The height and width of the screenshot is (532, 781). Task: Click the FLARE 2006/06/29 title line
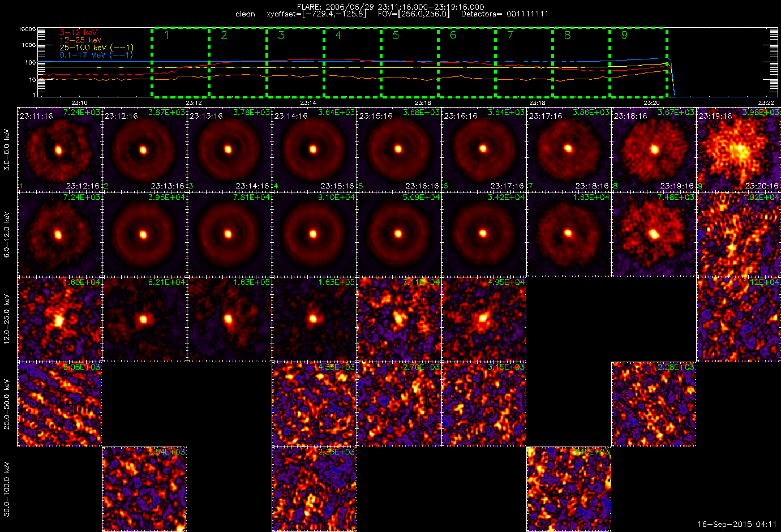[x=390, y=7]
